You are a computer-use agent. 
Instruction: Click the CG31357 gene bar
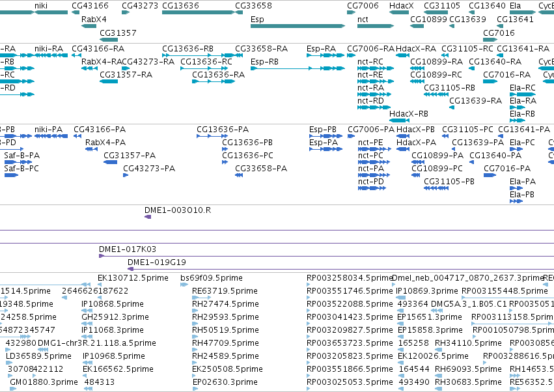109,40
